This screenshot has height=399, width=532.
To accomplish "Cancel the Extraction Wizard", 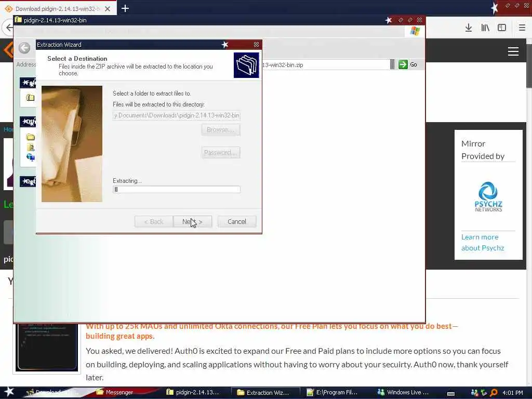I will (237, 221).
